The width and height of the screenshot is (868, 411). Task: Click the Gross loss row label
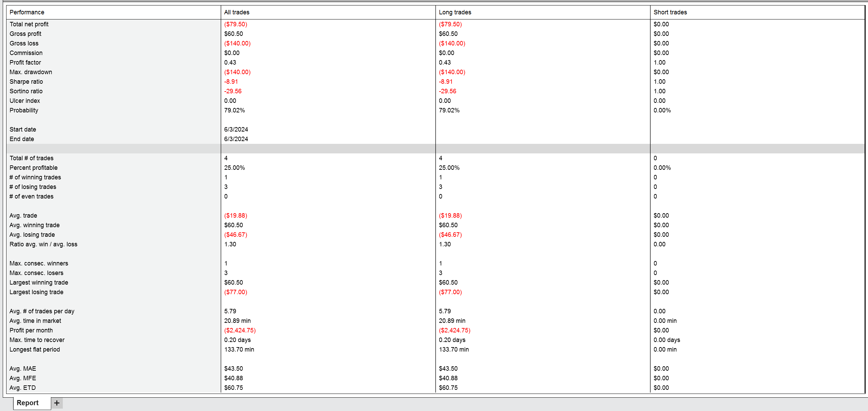24,43
